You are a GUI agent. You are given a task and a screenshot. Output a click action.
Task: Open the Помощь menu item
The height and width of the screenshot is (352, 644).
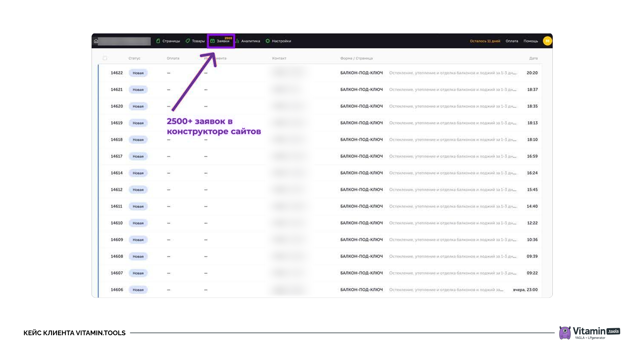530,41
